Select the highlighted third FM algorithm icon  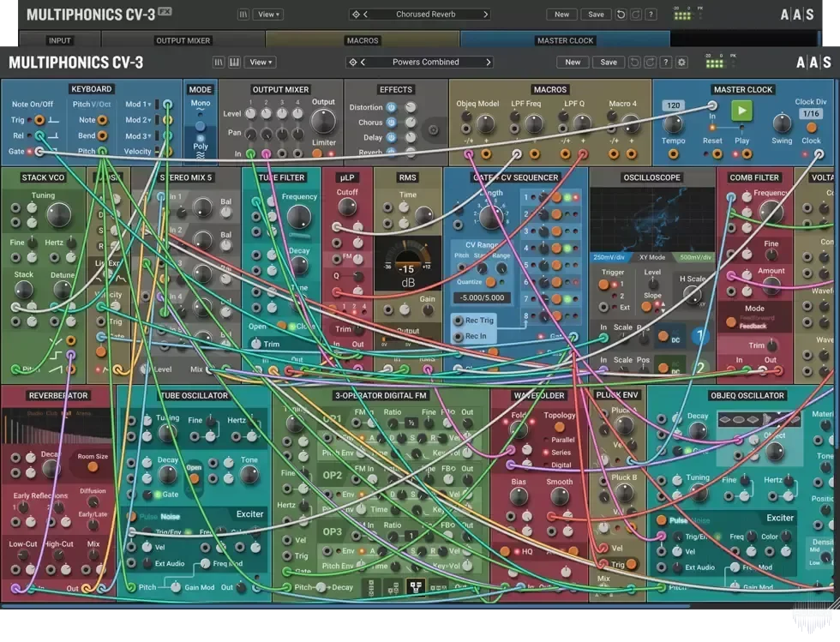point(416,587)
